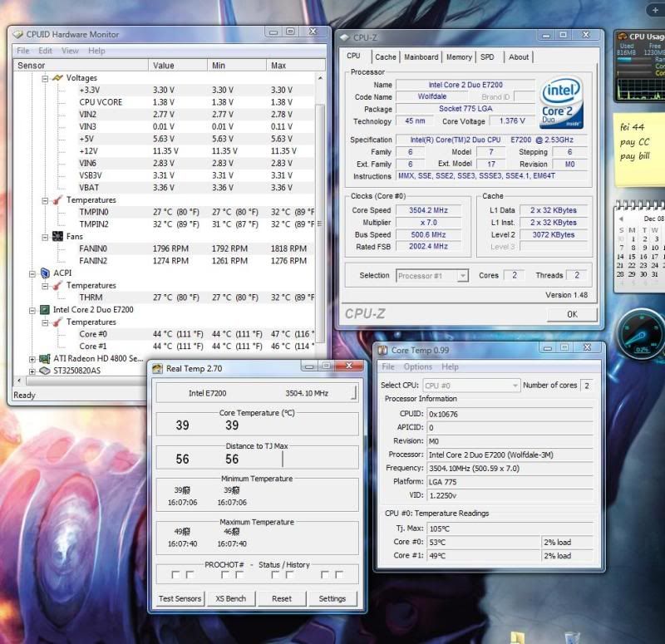Click the Intel Core 2 Duo logo in CPU-Z
665x644 pixels.
(561, 103)
